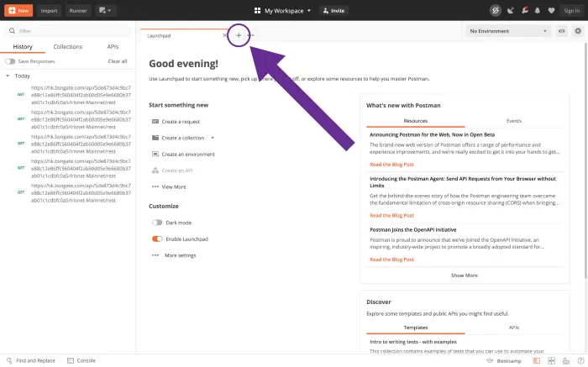Click the Invite button
Image resolution: width=588 pixels, height=367 pixels.
(333, 10)
